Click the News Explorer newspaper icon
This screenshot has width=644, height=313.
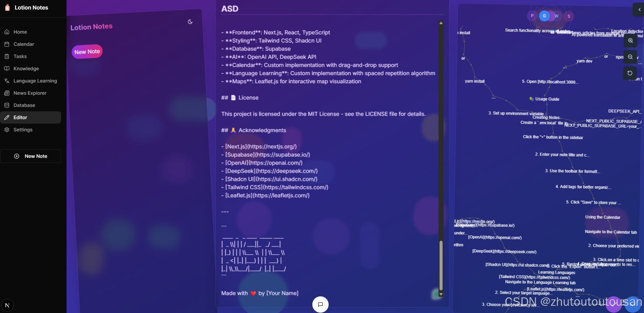click(7, 93)
